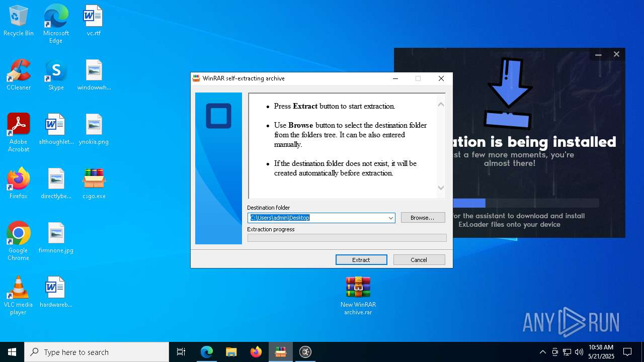Open the CCleaner desktop shortcut
Screen dimensions: 644x362
19,75
